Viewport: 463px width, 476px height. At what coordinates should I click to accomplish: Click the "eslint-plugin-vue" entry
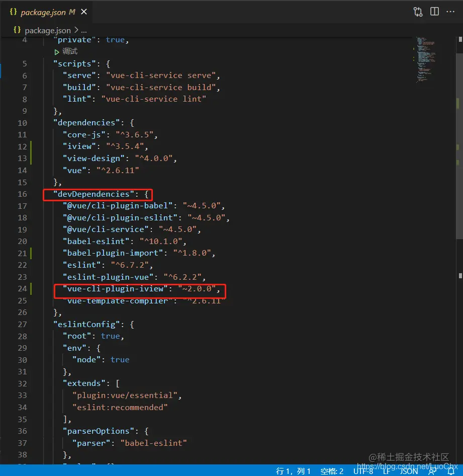(134, 277)
